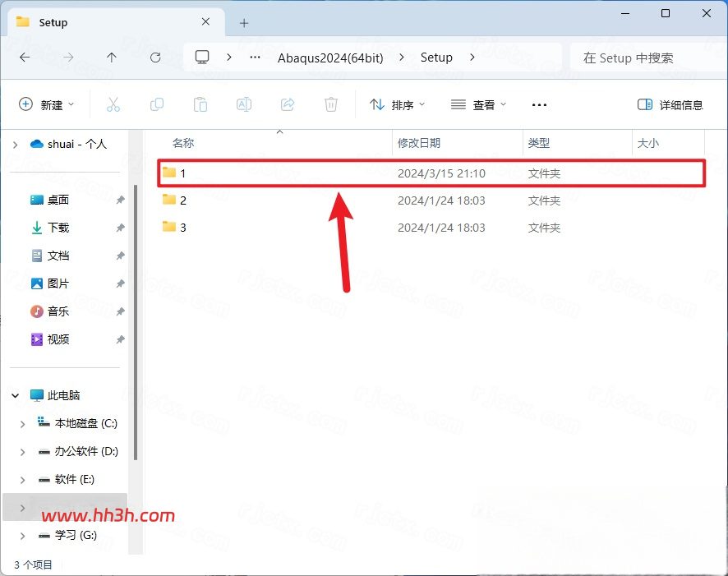
Task: Click the date 2024/3/15 21:10
Action: 441,173
